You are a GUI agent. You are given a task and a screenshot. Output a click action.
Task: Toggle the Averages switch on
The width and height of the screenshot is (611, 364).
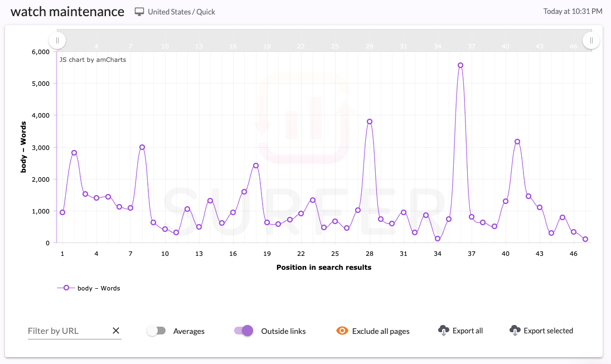pyautogui.click(x=157, y=331)
